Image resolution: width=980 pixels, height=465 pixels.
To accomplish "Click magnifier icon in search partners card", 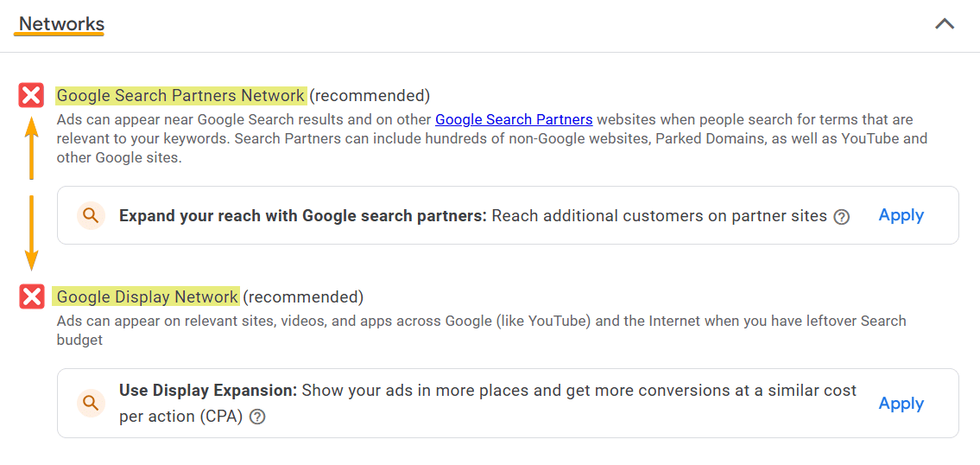I will pyautogui.click(x=90, y=215).
